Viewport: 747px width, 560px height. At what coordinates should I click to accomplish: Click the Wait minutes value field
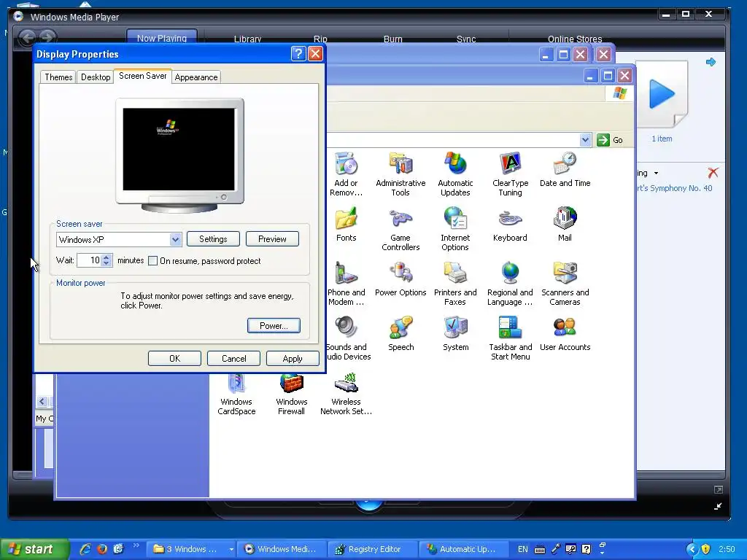point(90,260)
